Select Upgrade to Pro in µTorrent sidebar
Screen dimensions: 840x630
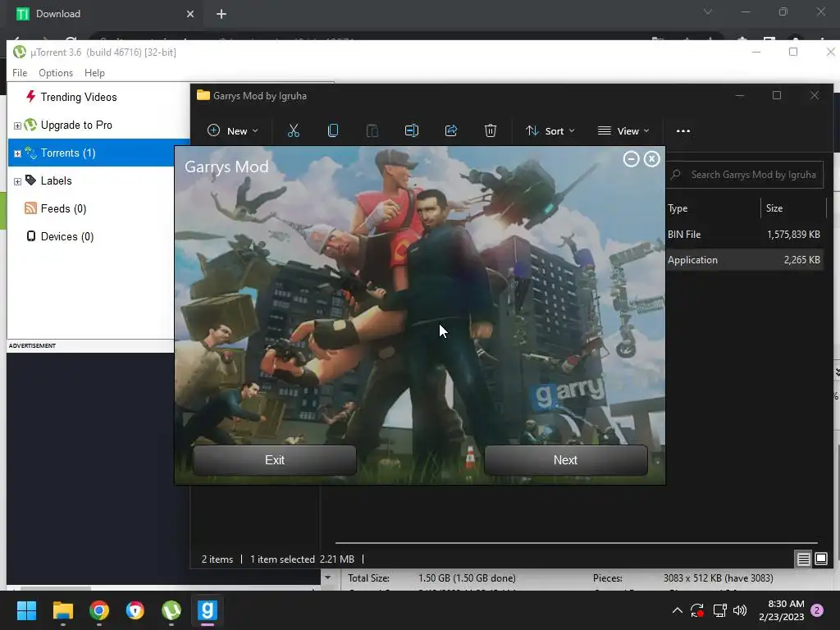pyautogui.click(x=76, y=125)
